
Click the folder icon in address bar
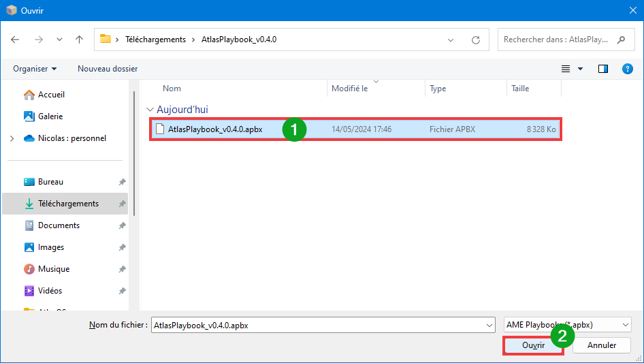tap(106, 39)
